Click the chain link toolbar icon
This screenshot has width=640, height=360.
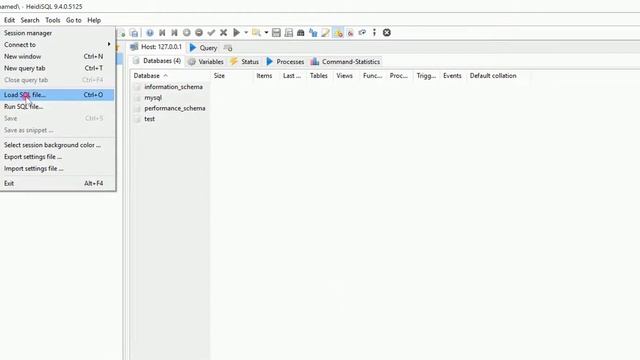(362, 33)
